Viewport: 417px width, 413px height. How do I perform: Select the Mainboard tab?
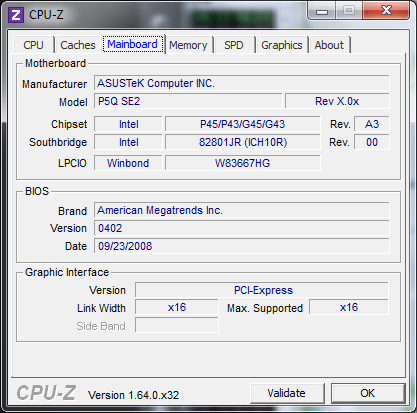133,44
